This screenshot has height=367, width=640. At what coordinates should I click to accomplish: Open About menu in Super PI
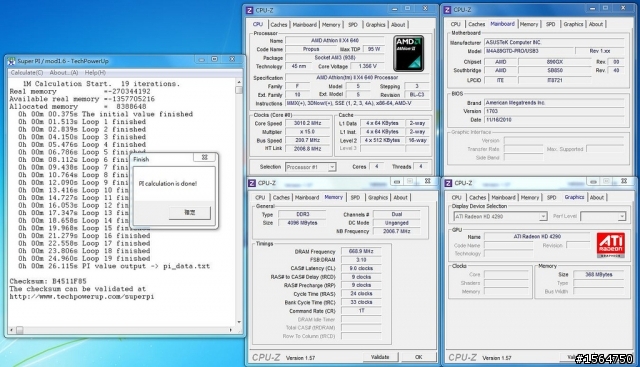64,73
